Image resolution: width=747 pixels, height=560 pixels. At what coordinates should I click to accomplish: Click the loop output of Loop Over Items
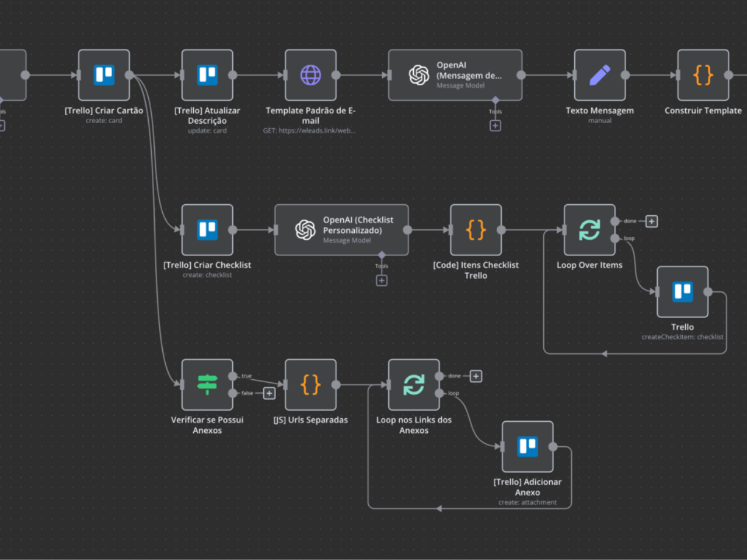click(615, 238)
